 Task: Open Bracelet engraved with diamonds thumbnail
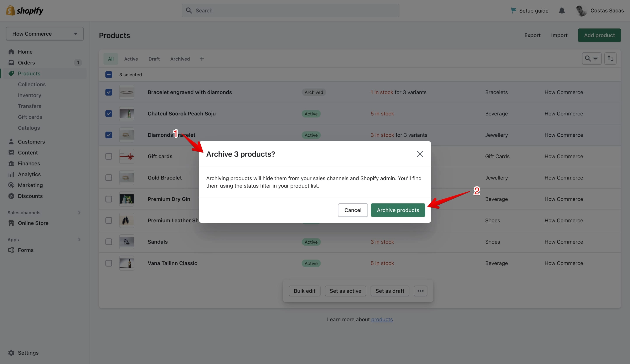pos(126,92)
